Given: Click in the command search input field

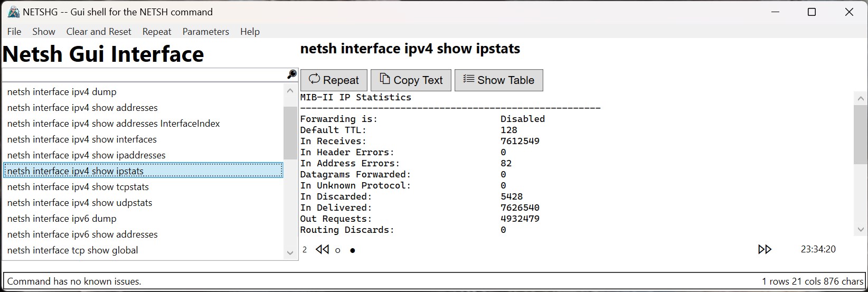Looking at the screenshot, I should point(145,74).
